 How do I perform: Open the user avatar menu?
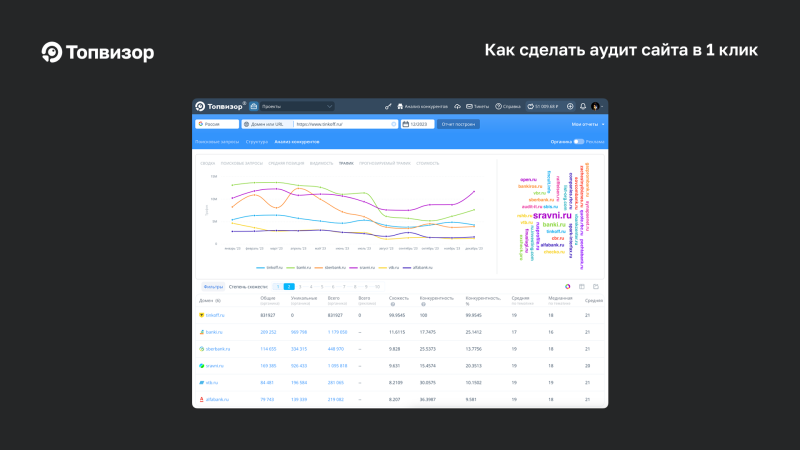coord(595,106)
